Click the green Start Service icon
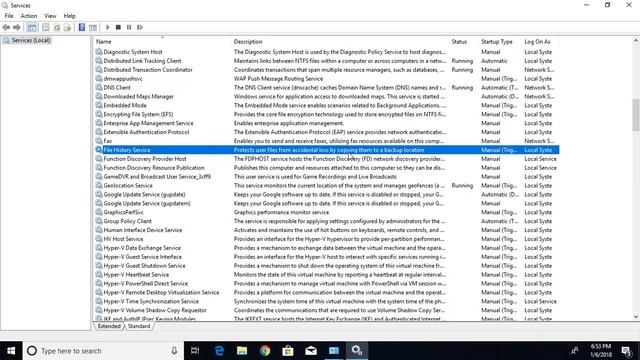 click(x=108, y=27)
